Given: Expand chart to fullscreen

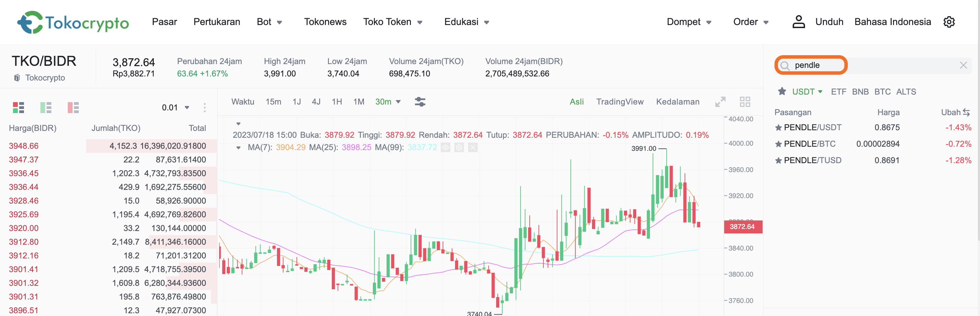Looking at the screenshot, I should pos(720,102).
